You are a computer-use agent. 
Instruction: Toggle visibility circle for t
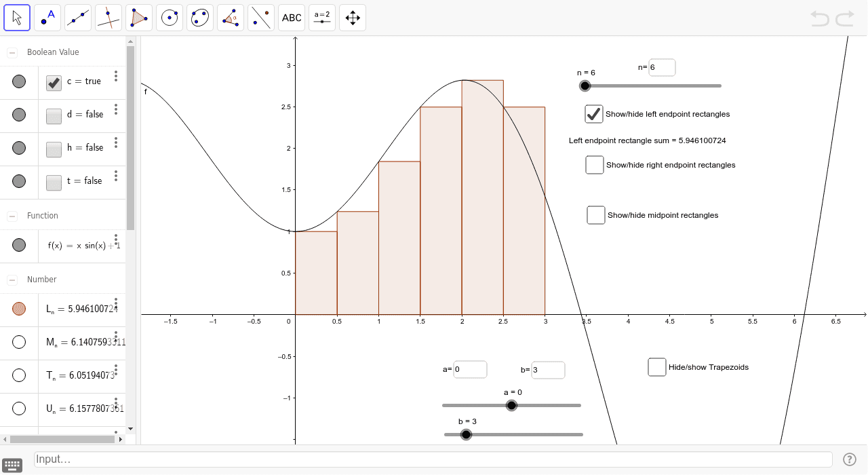pyautogui.click(x=19, y=181)
